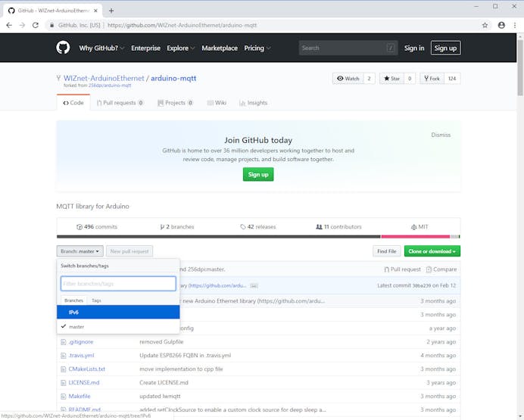Click the LICENSE.md file icon

tap(63, 383)
